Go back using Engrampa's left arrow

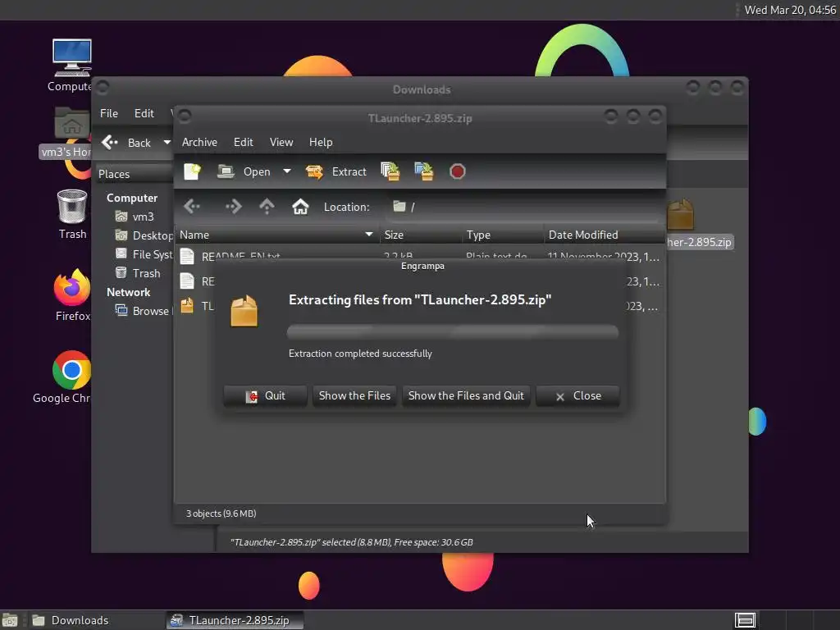(192, 206)
